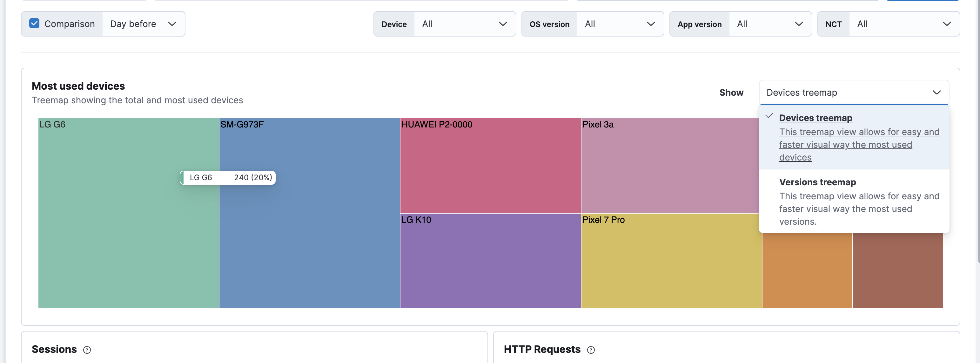This screenshot has height=363, width=980.
Task: Click the NCT dropdown arrow
Action: pyautogui.click(x=947, y=24)
